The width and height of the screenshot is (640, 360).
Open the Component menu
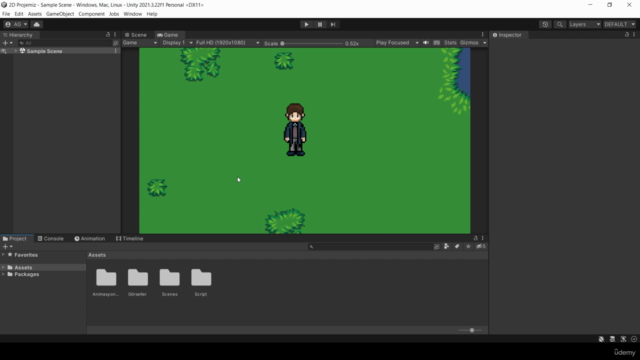click(x=91, y=14)
